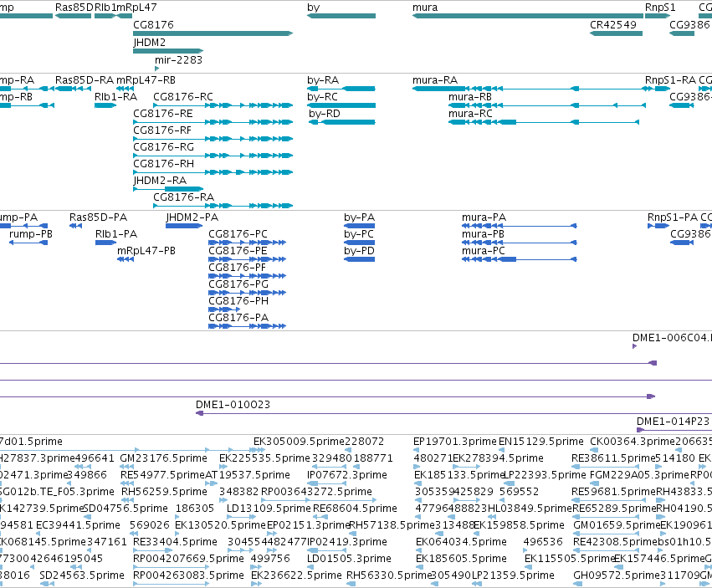
Task: Click the RE38611.5prime EST label
Action: click(x=613, y=458)
